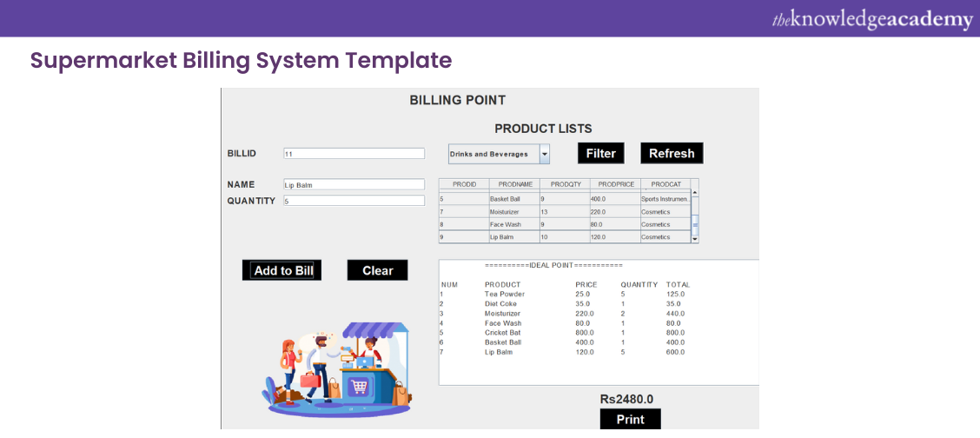980x438 pixels.
Task: Print the bill using Print button
Action: pyautogui.click(x=630, y=419)
